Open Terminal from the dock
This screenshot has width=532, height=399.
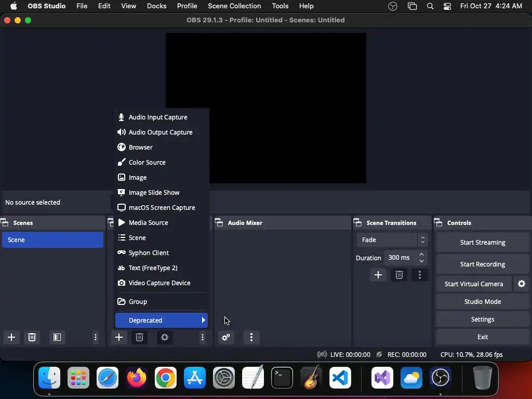click(282, 378)
